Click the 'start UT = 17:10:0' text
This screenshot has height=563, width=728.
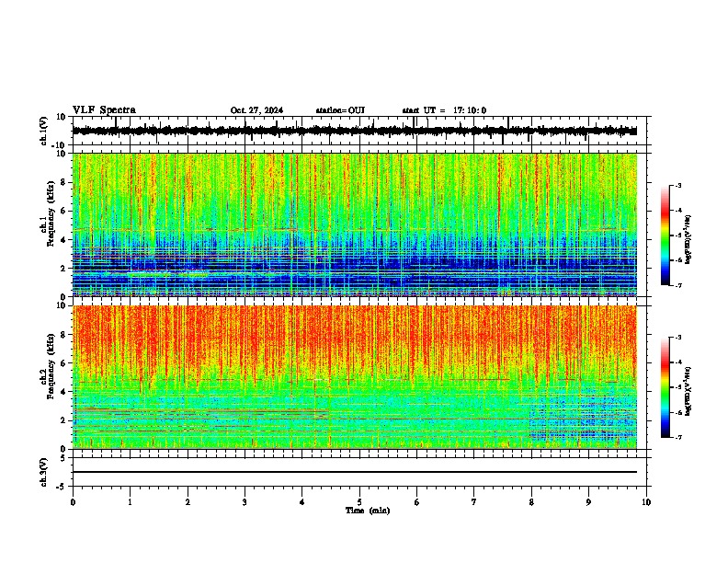(x=444, y=110)
